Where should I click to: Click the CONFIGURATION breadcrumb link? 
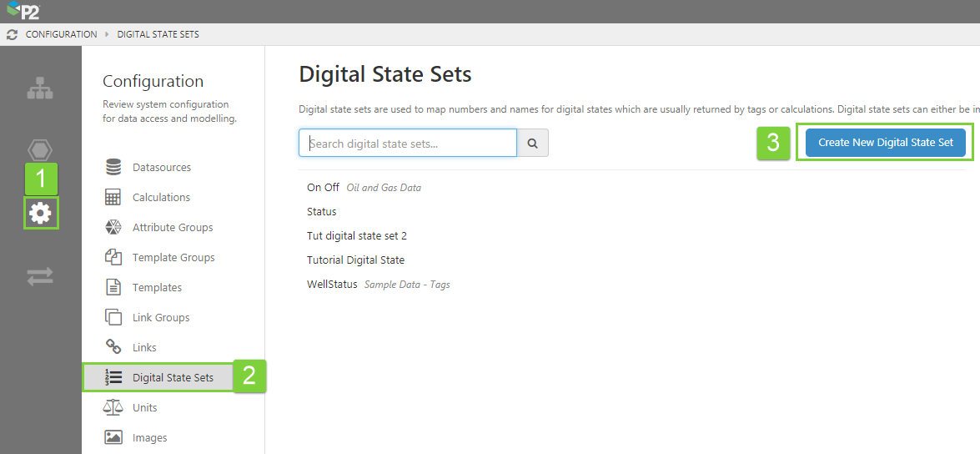(x=61, y=35)
